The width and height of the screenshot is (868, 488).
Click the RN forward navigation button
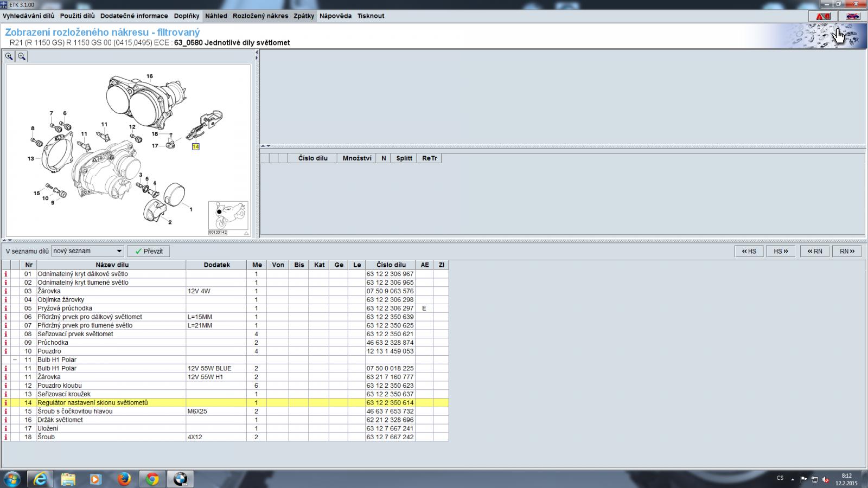846,251
